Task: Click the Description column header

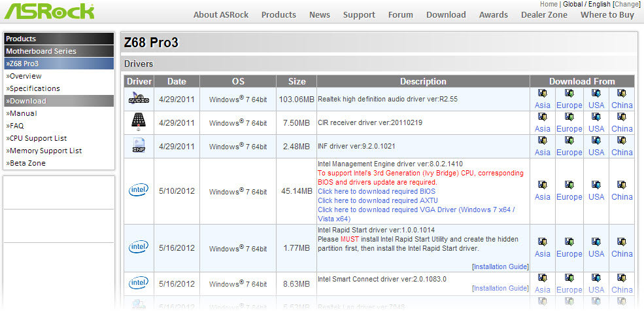Action: pyautogui.click(x=423, y=81)
